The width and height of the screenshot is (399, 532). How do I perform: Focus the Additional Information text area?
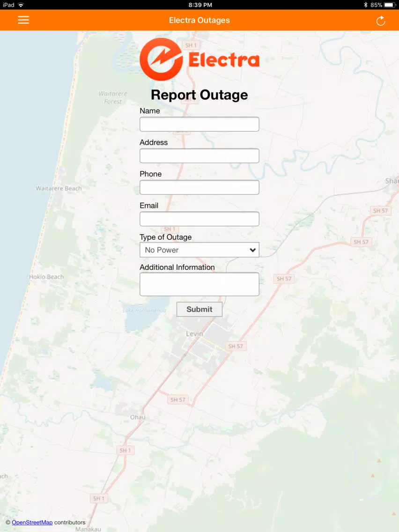[x=199, y=284]
